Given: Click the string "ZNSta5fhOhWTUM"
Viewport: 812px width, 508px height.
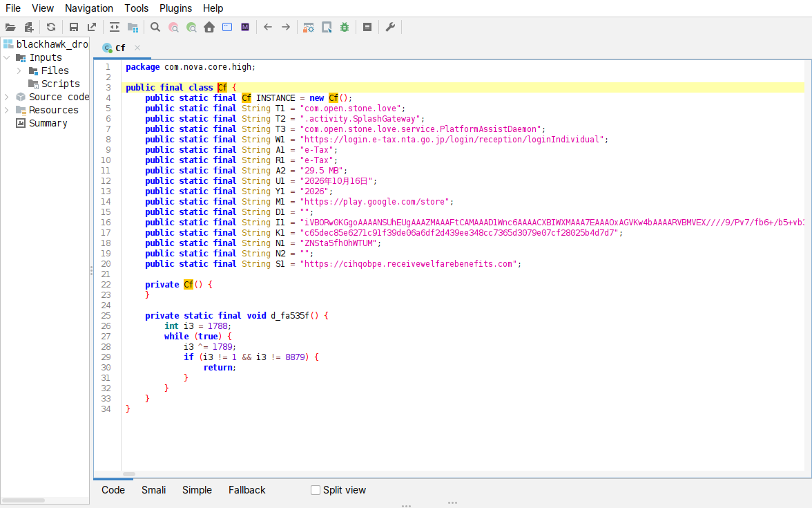Looking at the screenshot, I should click(338, 243).
